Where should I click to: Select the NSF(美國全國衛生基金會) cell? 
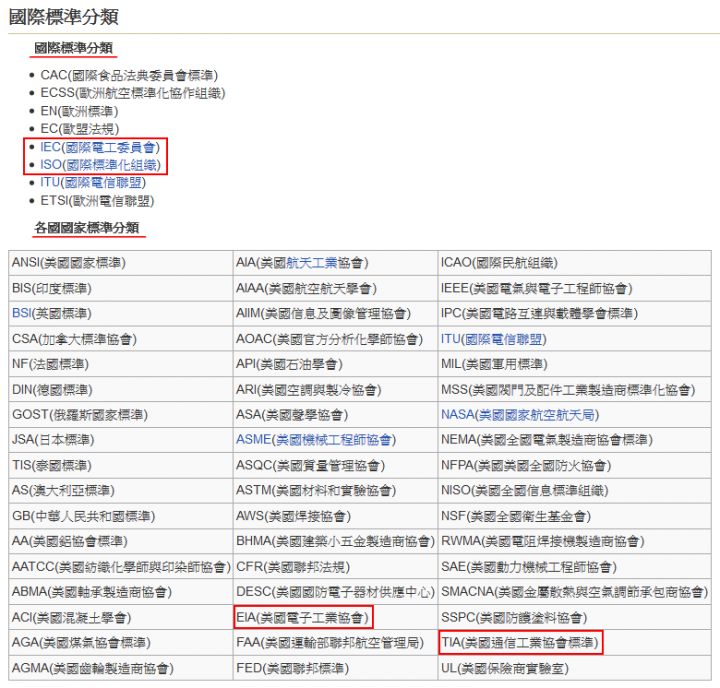coord(575,516)
